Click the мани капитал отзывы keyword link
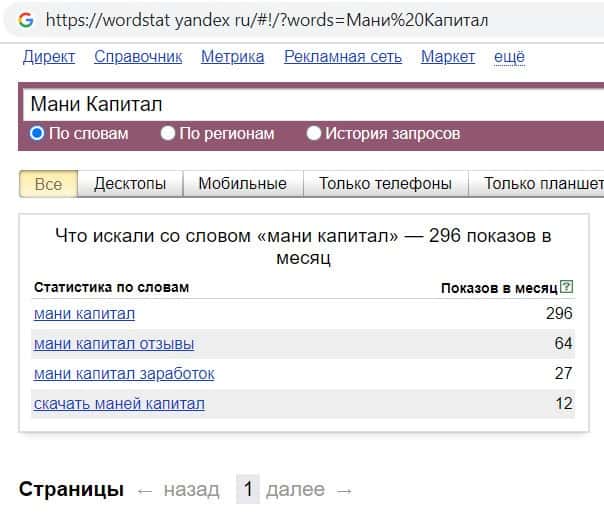604x523 pixels. coord(114,344)
